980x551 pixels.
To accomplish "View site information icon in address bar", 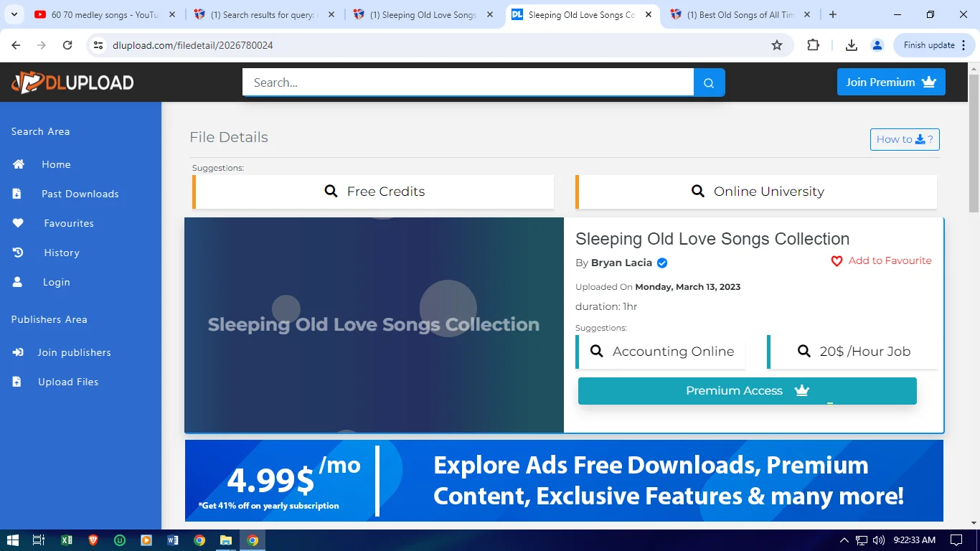I will point(99,45).
